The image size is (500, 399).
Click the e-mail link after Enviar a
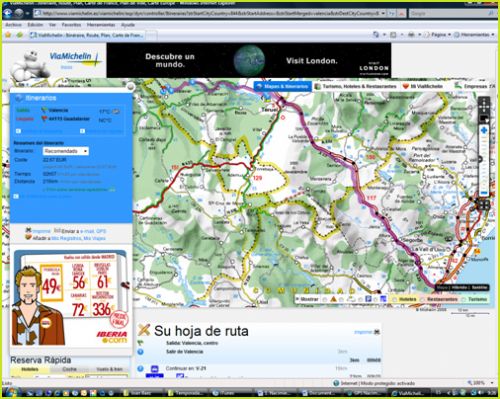click(x=87, y=231)
